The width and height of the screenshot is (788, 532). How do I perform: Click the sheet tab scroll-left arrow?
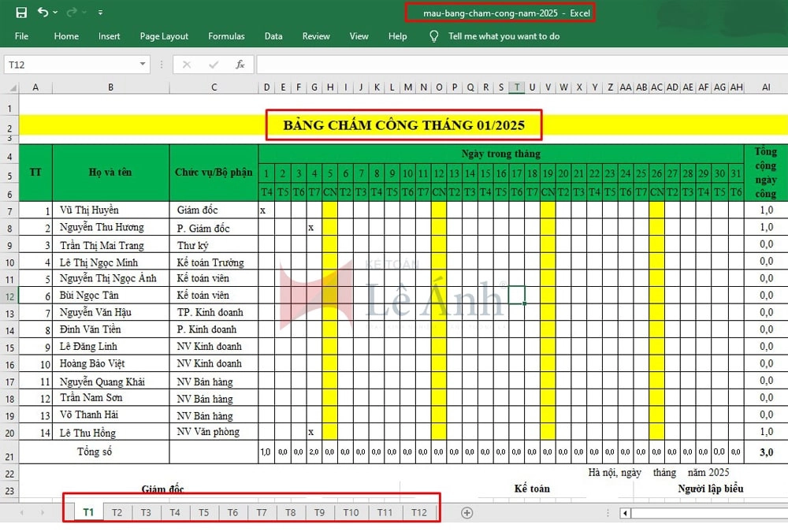click(x=21, y=512)
